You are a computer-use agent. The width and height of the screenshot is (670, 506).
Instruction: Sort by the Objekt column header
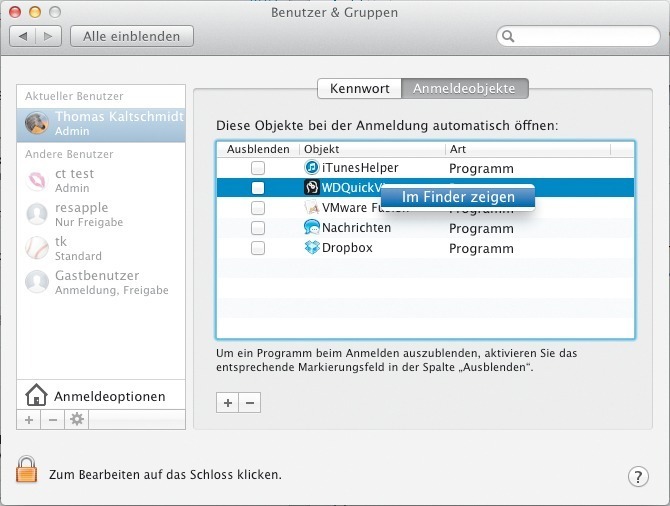pos(372,149)
